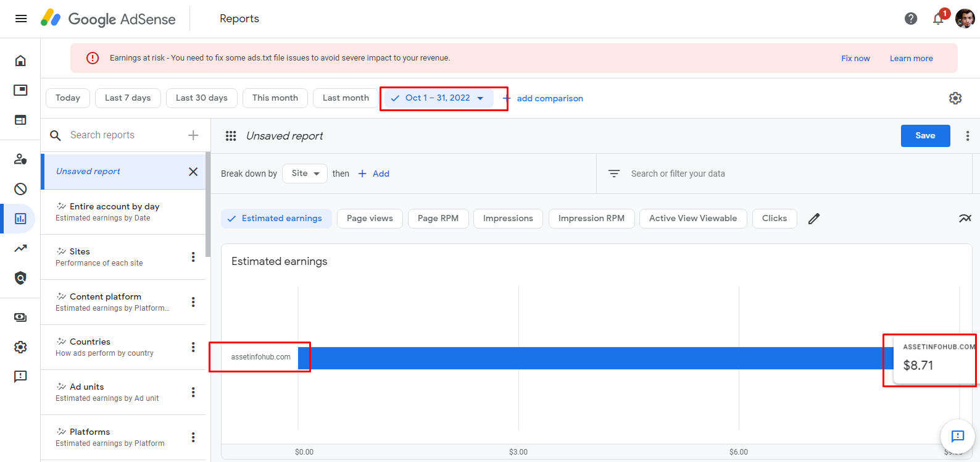The height and width of the screenshot is (462, 980).
Task: Open Feedback sidebar icon
Action: click(x=20, y=377)
